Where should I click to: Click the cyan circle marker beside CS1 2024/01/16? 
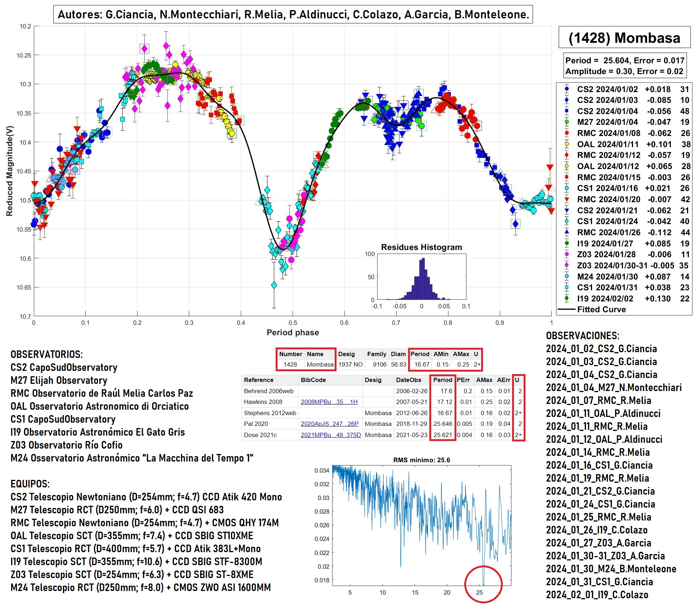click(x=567, y=188)
